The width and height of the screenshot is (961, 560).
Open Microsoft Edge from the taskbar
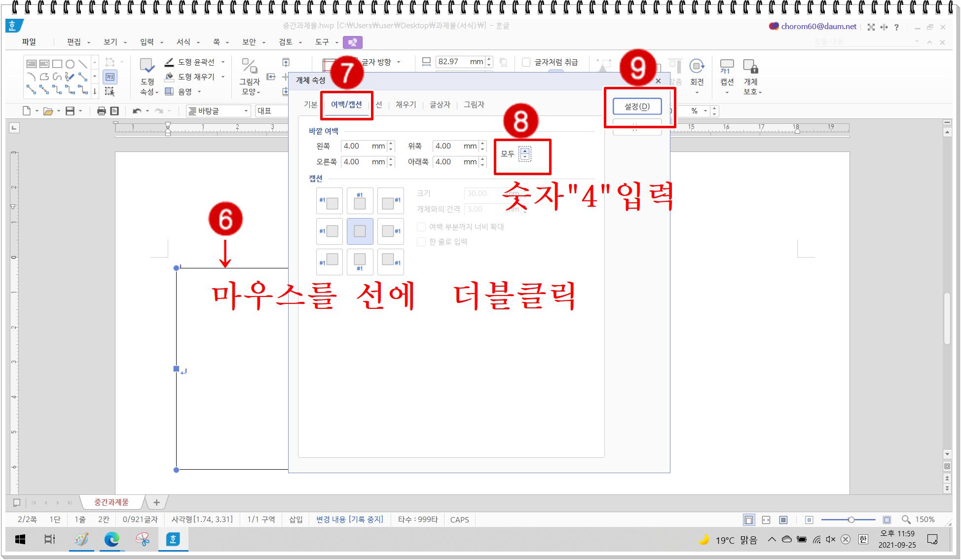[x=112, y=539]
